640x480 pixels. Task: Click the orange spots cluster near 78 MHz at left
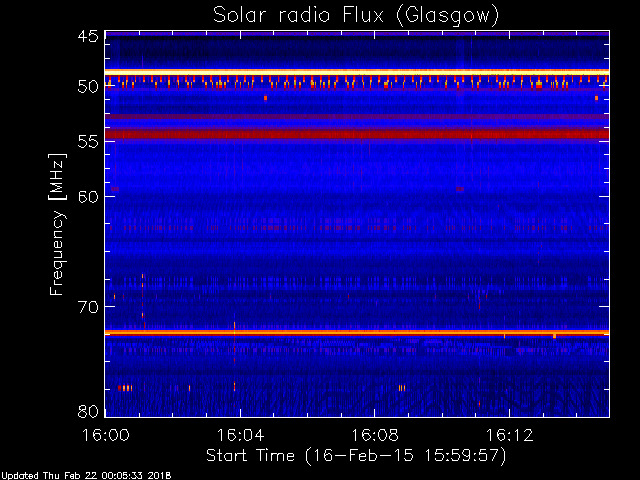[125, 388]
